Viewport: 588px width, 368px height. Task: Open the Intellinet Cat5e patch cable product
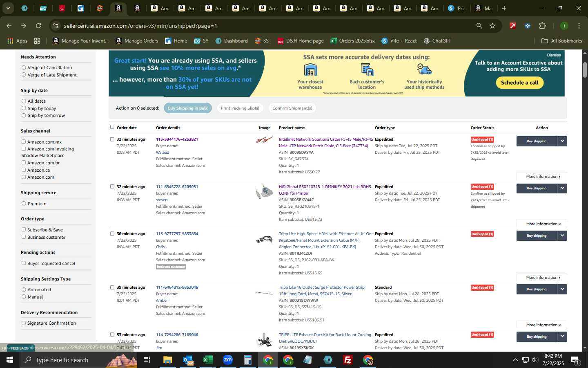325,143
